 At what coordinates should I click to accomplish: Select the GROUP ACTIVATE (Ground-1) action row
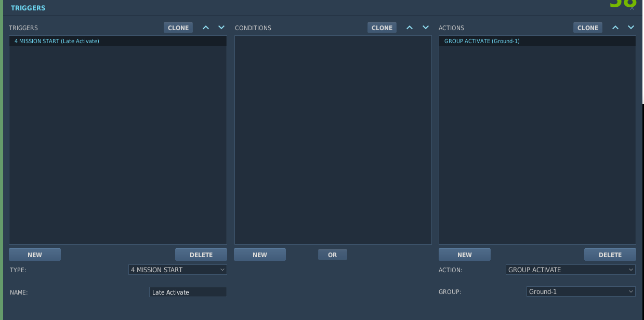[x=537, y=41]
